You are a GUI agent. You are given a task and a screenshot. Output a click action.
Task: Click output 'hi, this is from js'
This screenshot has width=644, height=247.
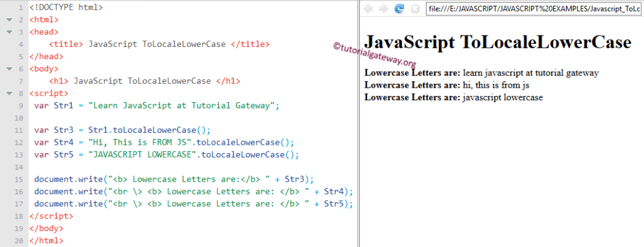[496, 85]
